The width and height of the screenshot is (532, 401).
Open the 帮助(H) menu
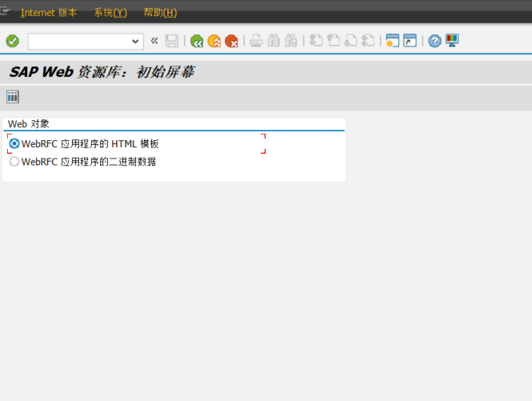(x=160, y=13)
